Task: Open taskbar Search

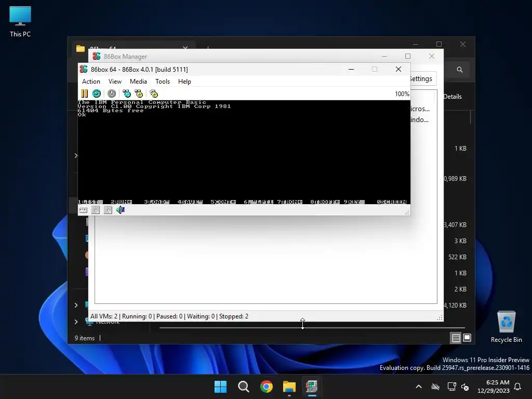Action: 243,387
